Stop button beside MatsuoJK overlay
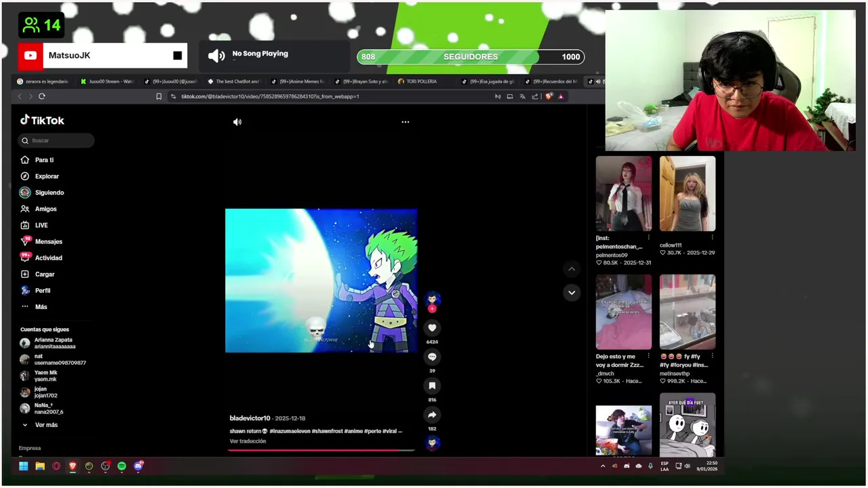 pyautogui.click(x=177, y=56)
